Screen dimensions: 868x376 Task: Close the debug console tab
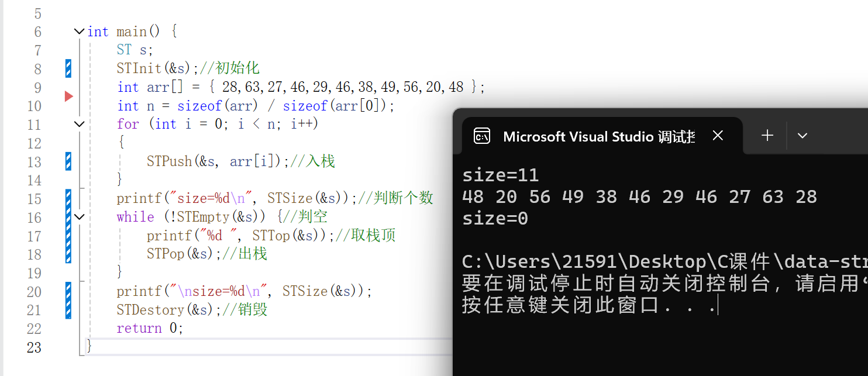coord(718,136)
